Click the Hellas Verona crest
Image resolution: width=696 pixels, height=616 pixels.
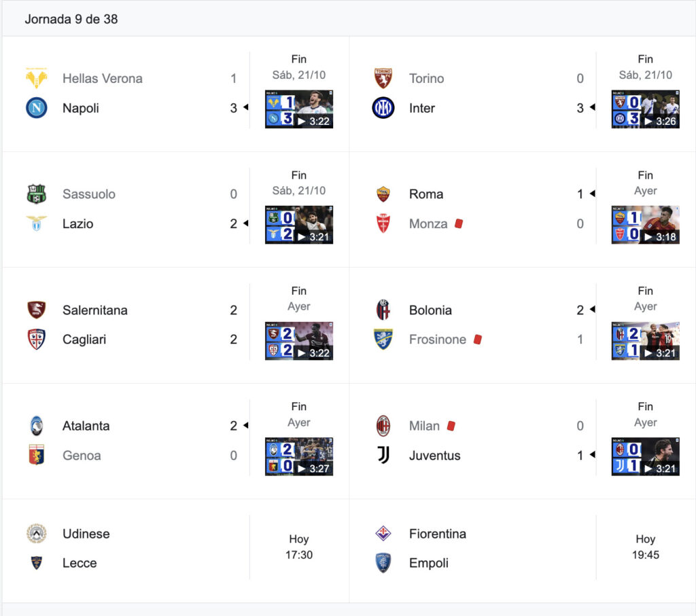[37, 78]
